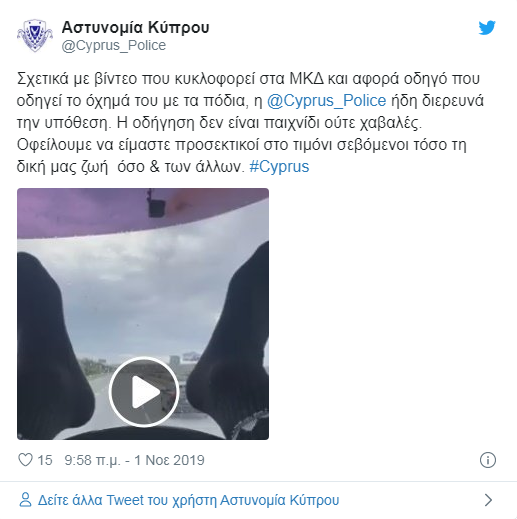Click the 9:58 π.μ. time link

coord(92,460)
